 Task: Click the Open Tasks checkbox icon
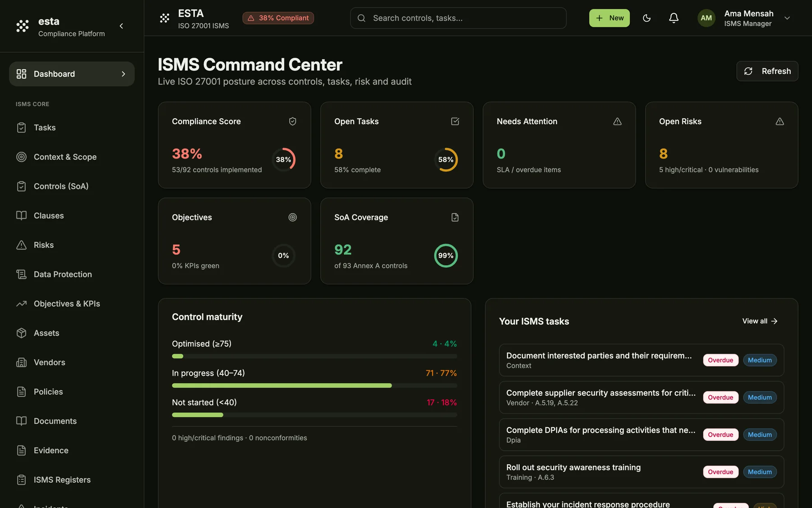(x=455, y=121)
